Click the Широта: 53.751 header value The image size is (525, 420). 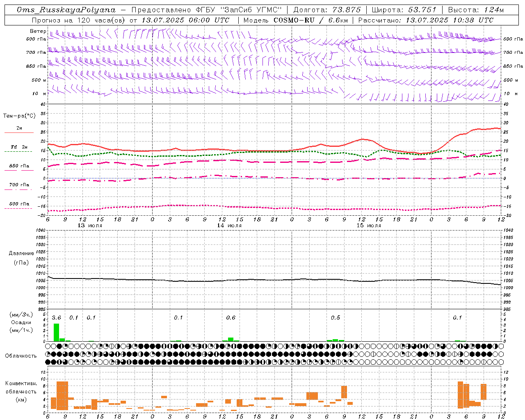pyautogui.click(x=404, y=10)
